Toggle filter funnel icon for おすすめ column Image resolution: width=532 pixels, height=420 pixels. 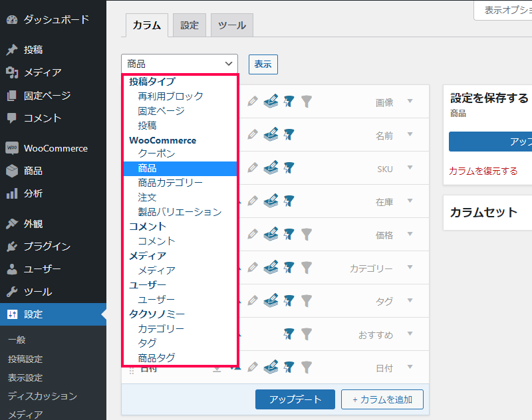coord(307,334)
